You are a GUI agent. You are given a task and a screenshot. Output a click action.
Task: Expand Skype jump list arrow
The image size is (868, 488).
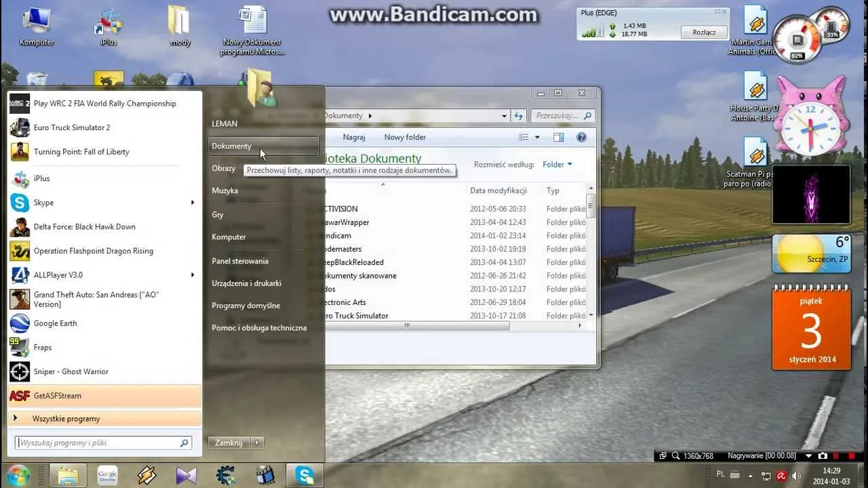[x=193, y=203]
